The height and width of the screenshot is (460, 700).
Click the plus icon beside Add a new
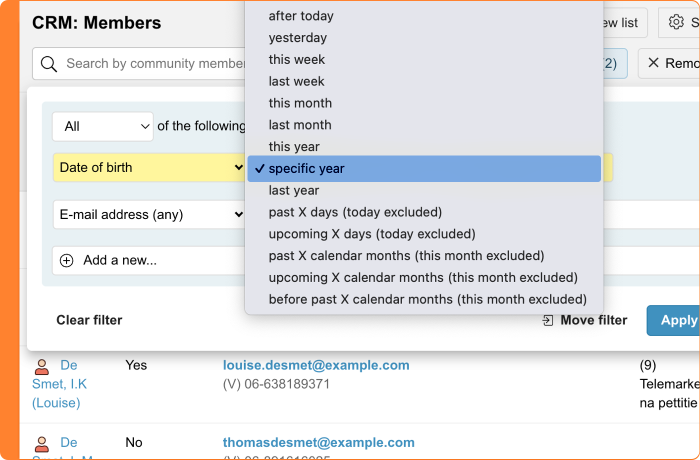click(67, 260)
